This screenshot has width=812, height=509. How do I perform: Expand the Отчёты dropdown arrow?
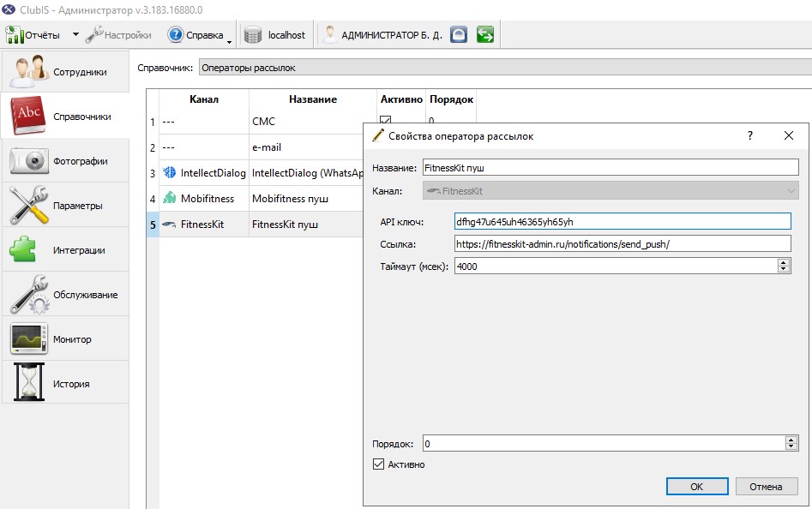(75, 34)
